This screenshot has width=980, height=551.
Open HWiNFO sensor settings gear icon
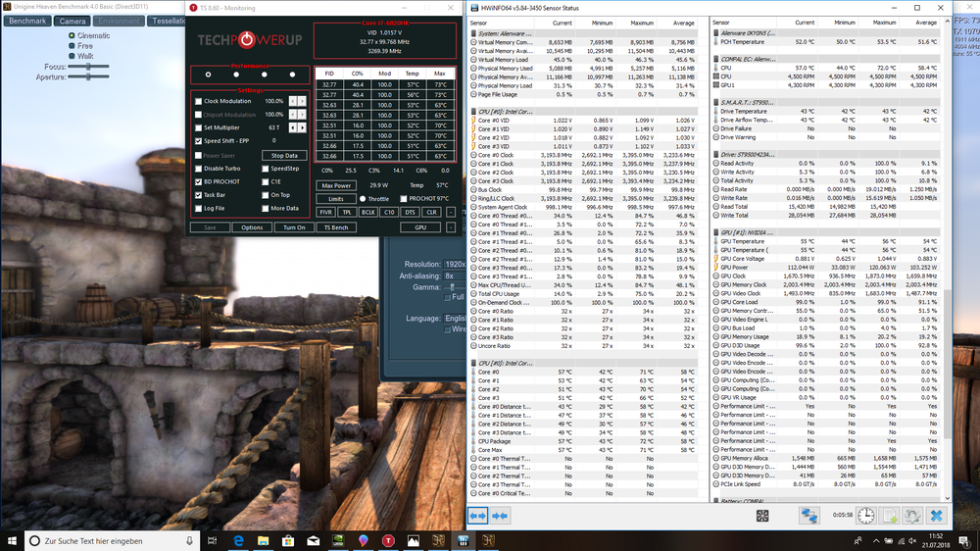(912, 515)
